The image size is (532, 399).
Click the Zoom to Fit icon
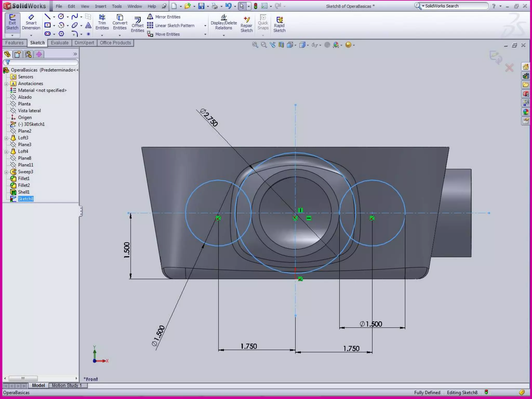[255, 45]
